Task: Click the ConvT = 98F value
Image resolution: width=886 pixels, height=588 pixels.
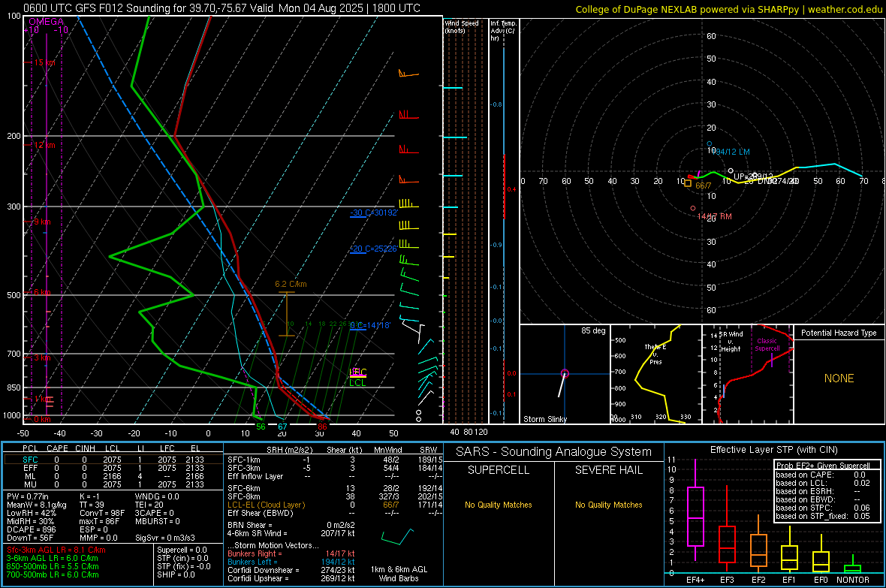Action: [x=102, y=514]
